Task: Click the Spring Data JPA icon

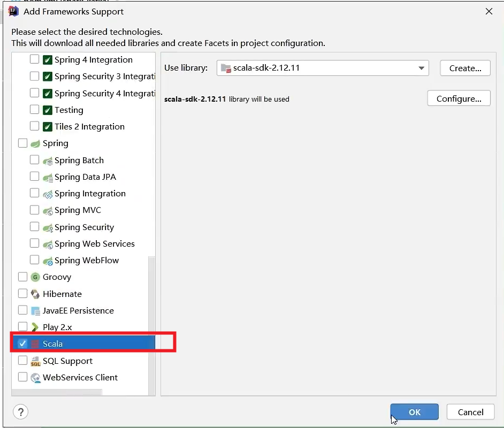Action: [x=48, y=177]
